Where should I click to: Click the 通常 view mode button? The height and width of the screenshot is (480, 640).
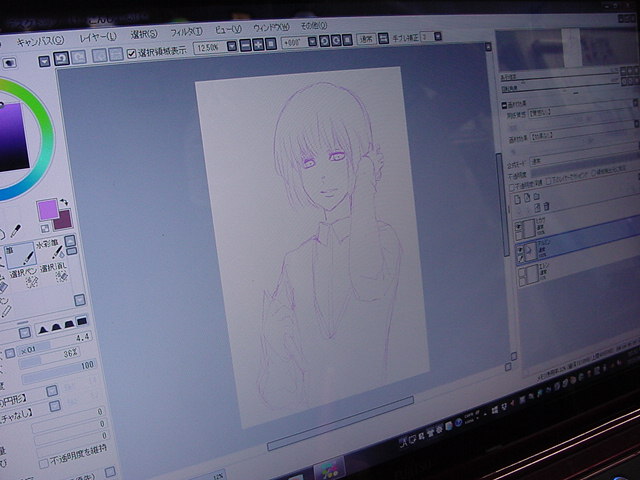pyautogui.click(x=366, y=39)
